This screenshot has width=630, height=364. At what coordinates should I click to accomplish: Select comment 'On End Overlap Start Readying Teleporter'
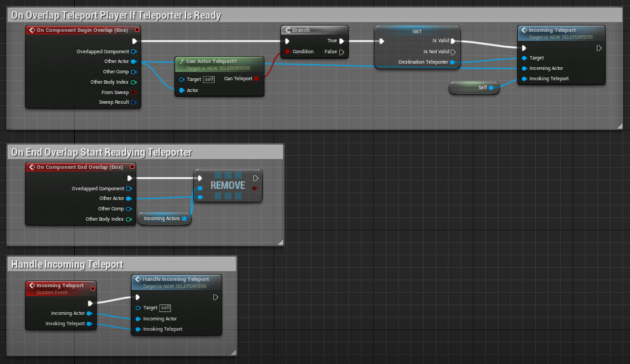(x=145, y=152)
